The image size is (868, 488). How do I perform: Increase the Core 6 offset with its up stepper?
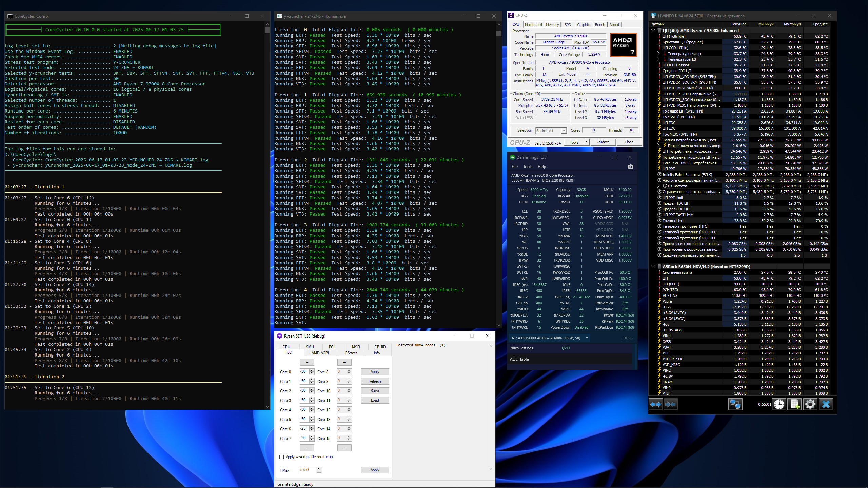[x=312, y=427]
